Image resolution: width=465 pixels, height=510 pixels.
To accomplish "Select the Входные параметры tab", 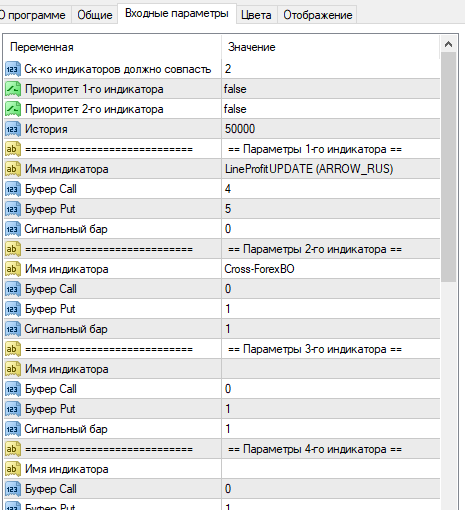I will pyautogui.click(x=177, y=13).
